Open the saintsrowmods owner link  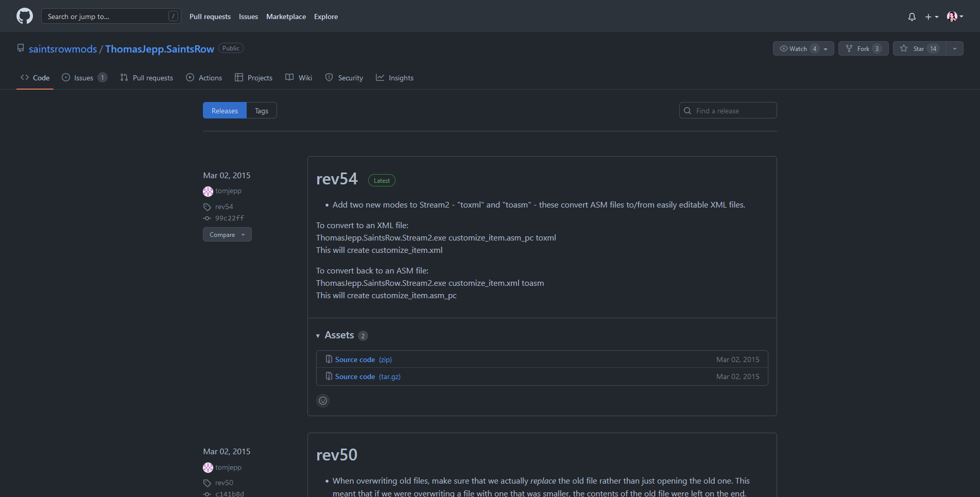(63, 49)
